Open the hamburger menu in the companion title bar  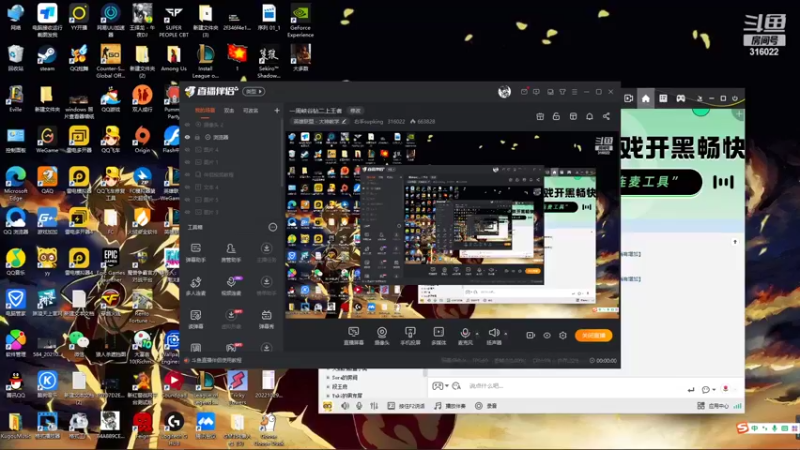click(x=574, y=92)
